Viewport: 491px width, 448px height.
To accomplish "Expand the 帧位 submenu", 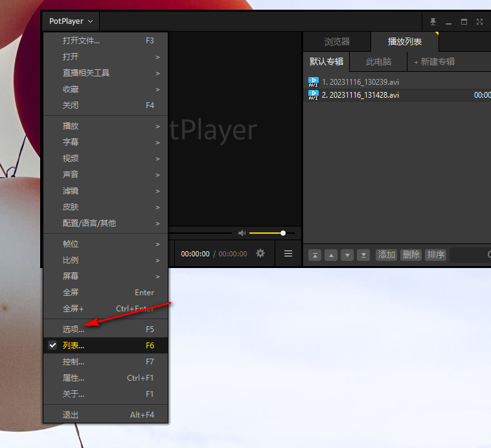I will (106, 244).
